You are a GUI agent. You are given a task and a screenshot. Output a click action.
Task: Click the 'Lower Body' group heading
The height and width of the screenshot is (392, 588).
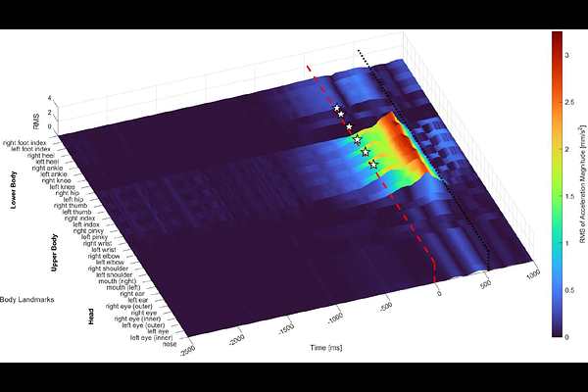tap(14, 190)
